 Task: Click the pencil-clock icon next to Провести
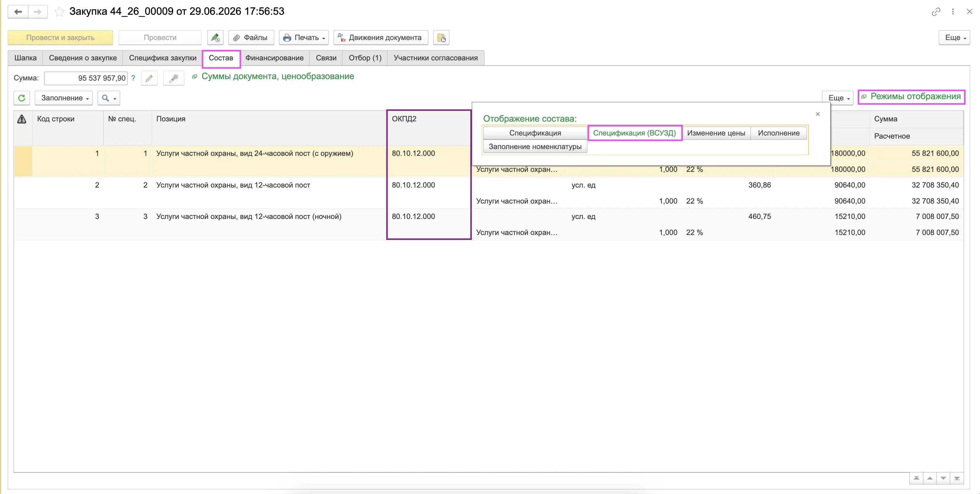[215, 38]
